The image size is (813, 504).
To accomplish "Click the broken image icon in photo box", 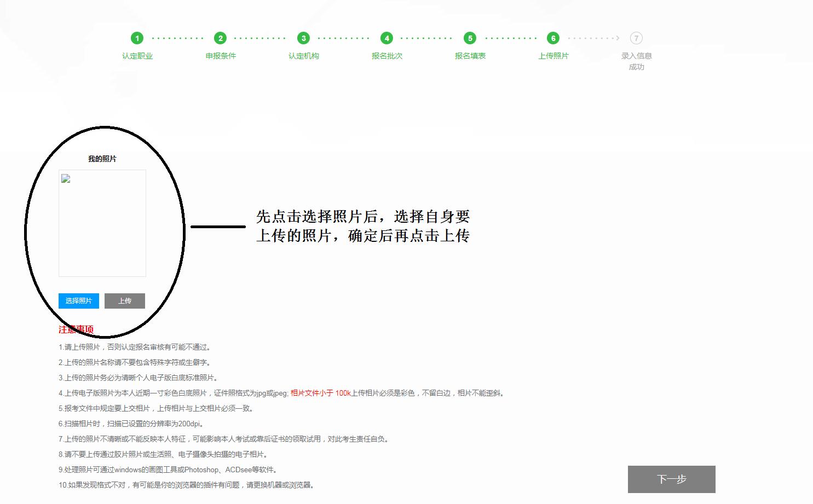I will [x=66, y=178].
